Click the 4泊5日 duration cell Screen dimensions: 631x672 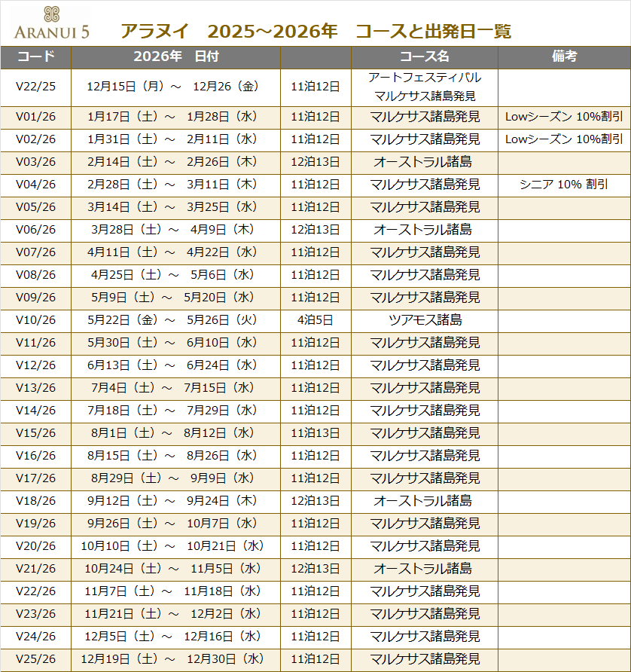pos(315,320)
